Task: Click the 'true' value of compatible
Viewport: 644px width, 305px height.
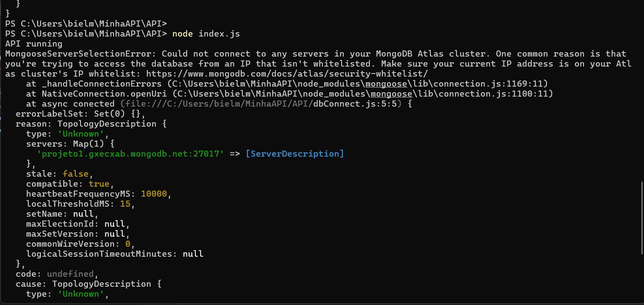Action: point(99,184)
